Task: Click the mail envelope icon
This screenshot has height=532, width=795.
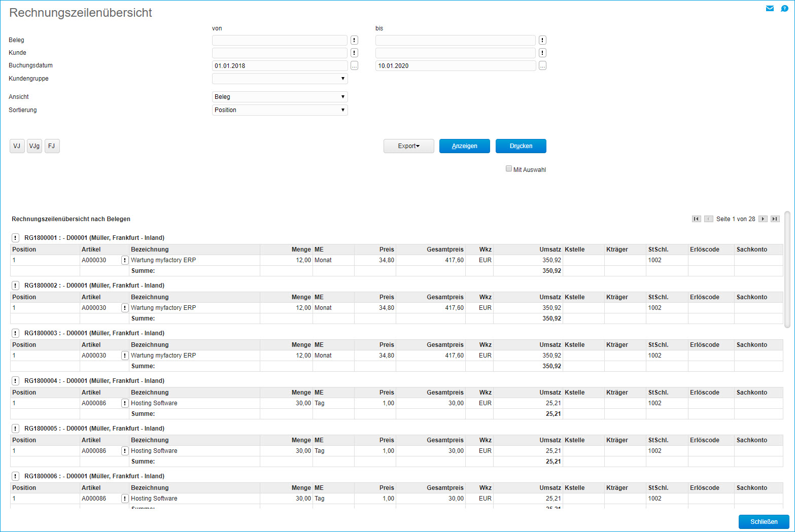Action: [x=770, y=9]
